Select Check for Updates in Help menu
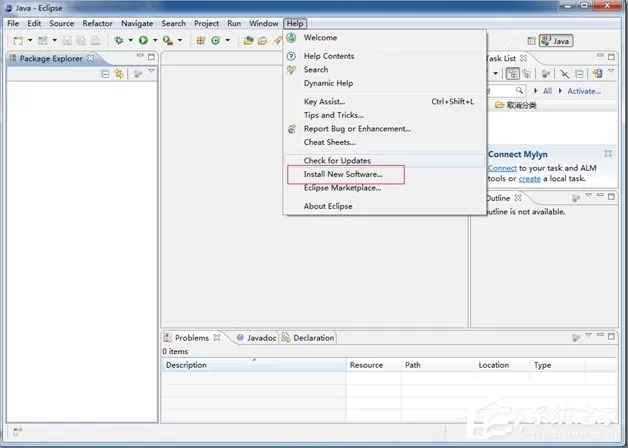Screen dimensions: 628x448 385,161
